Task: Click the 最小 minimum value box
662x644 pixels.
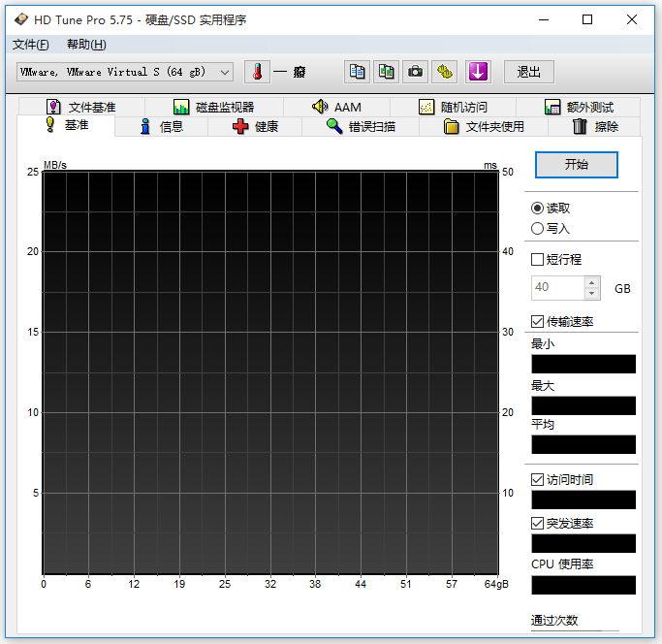Action: (x=583, y=364)
